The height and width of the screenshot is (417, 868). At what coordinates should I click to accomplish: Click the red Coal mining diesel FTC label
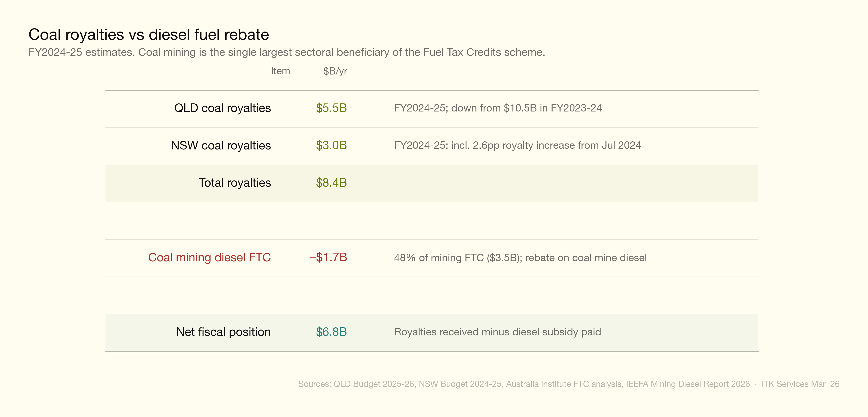coord(209,258)
